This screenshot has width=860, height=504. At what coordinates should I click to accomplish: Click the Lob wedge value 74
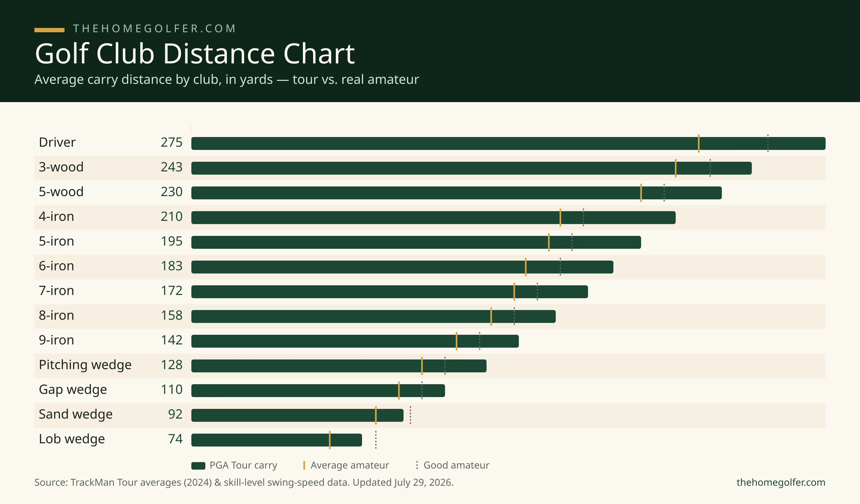pos(175,439)
